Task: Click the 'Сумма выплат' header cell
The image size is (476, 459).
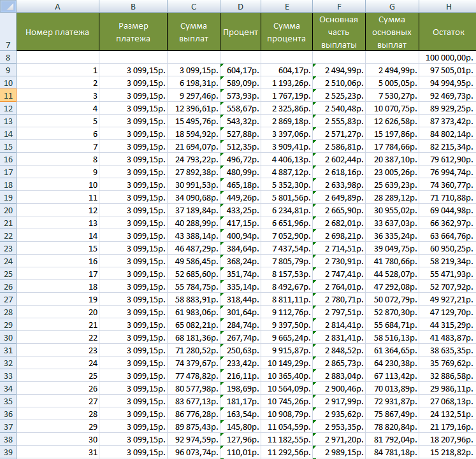Action: [194, 32]
